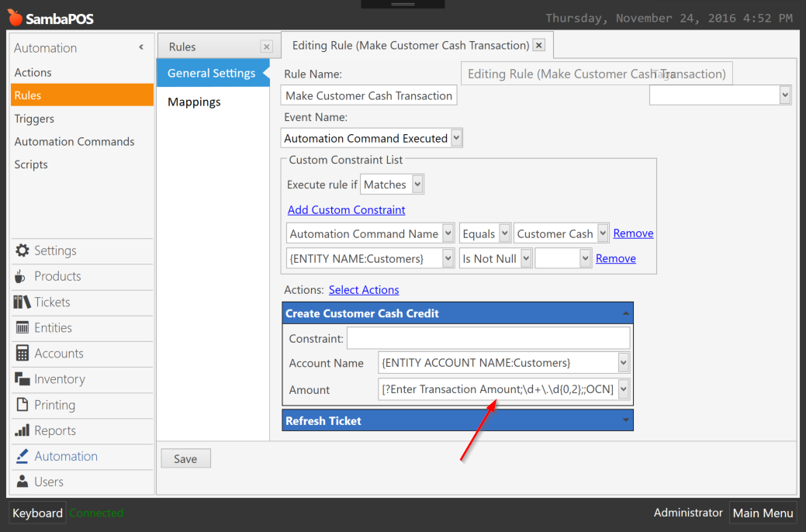Open the Products section cup icon

[x=21, y=277]
